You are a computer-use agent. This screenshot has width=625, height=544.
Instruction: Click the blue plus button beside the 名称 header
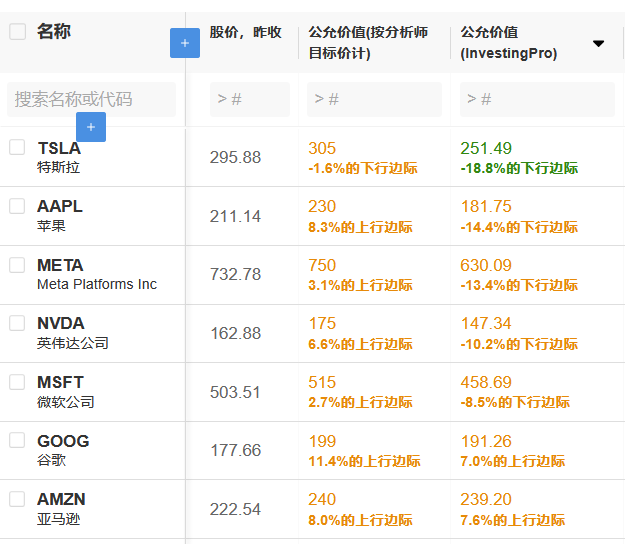click(185, 43)
